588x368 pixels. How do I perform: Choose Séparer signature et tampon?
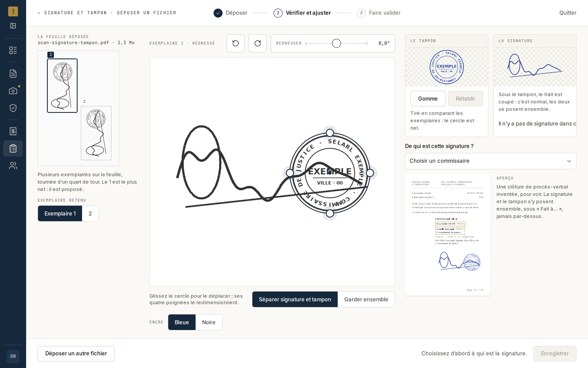coord(295,299)
